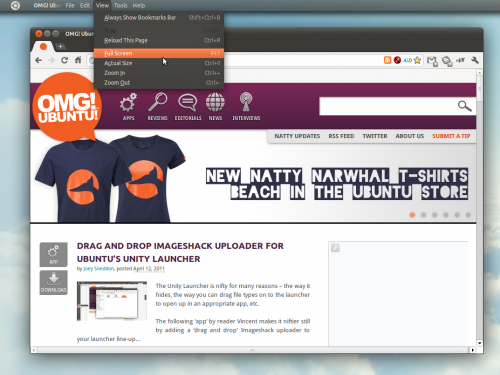Choose Zoom Out menu entry

(x=159, y=83)
